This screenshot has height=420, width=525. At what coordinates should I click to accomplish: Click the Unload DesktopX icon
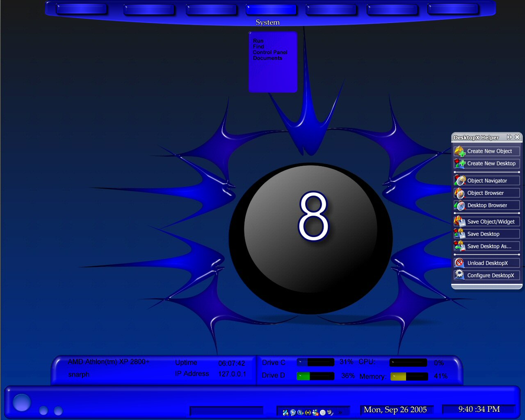coord(459,262)
